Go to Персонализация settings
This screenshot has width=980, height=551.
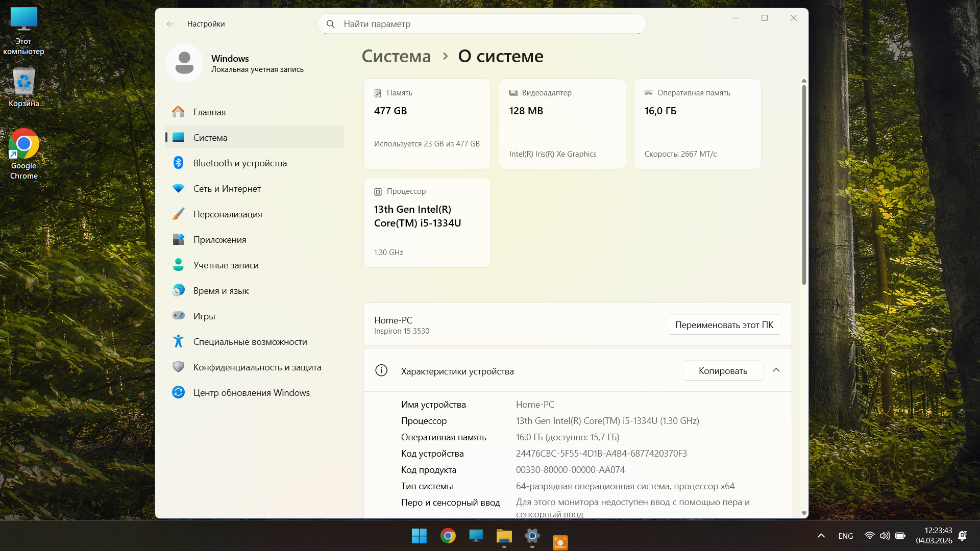228,214
